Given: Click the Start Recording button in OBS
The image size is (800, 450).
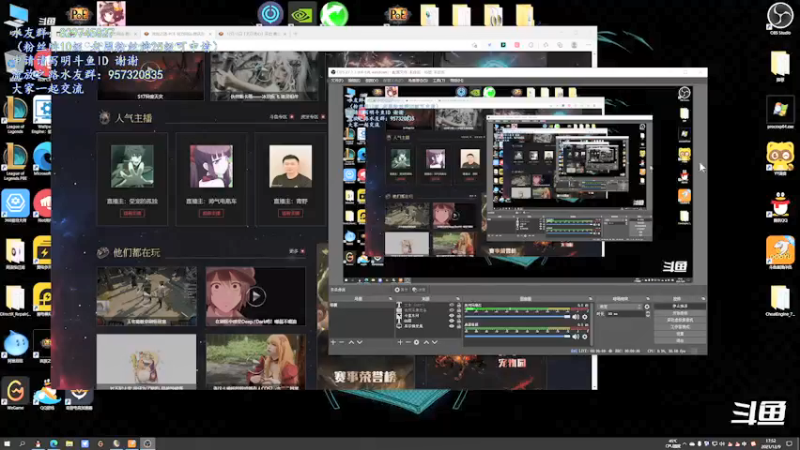Looking at the screenshot, I should click(x=680, y=313).
